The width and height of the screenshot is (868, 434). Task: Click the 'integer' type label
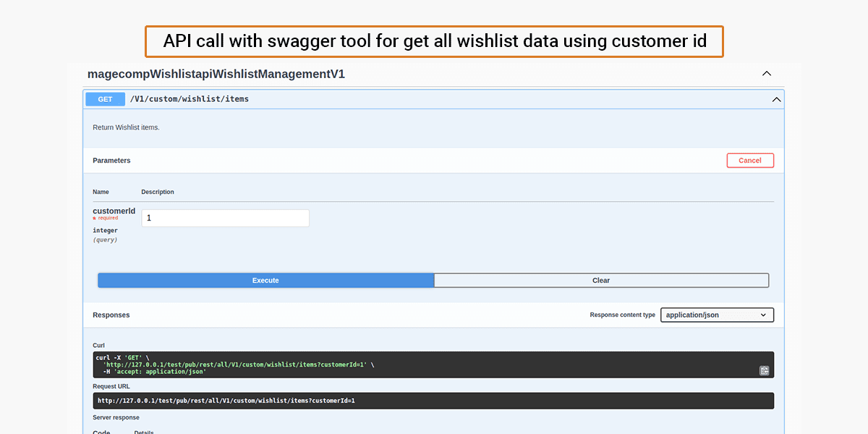(105, 231)
